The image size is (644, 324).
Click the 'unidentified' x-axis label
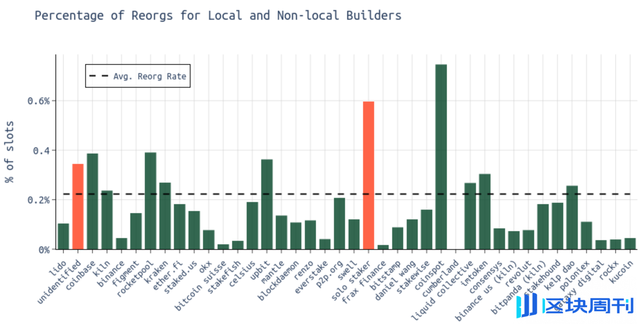pos(59,282)
